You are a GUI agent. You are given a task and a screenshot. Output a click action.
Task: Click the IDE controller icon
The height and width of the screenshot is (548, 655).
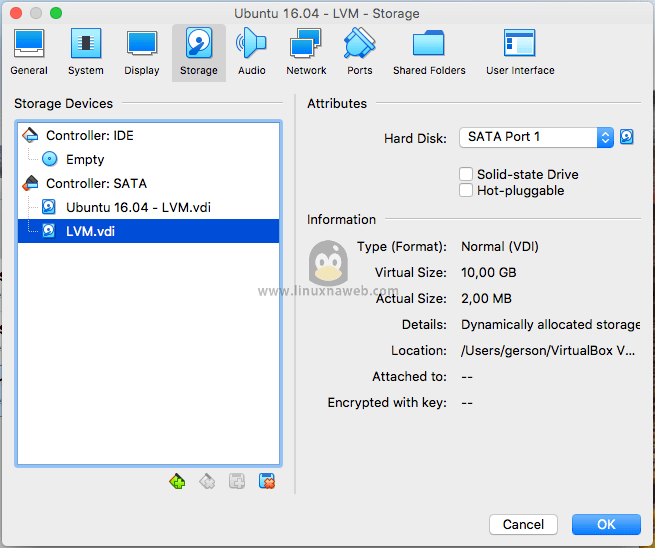pos(30,135)
